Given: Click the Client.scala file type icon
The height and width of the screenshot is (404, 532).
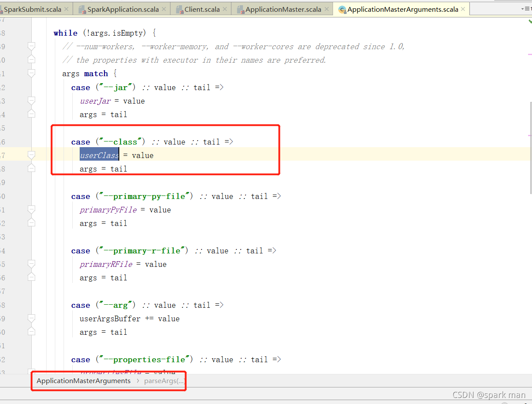Looking at the screenshot, I should (x=179, y=9).
